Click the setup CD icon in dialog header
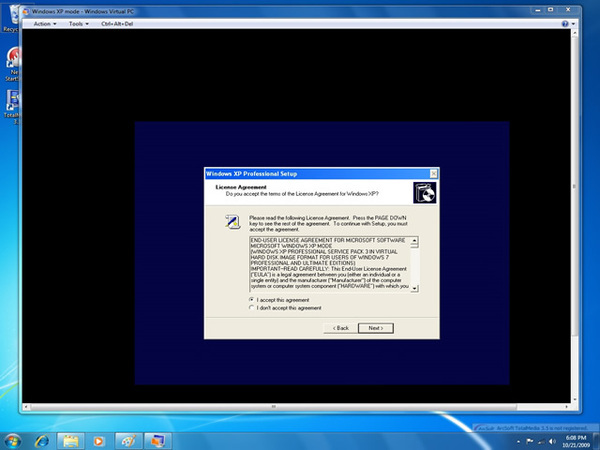This screenshot has width=600, height=450. 424,193
